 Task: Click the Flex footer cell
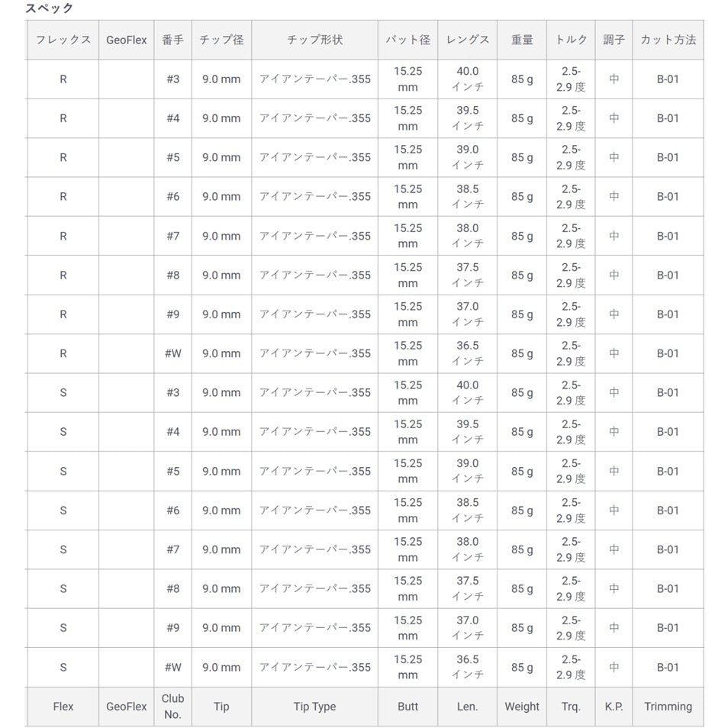click(63, 707)
